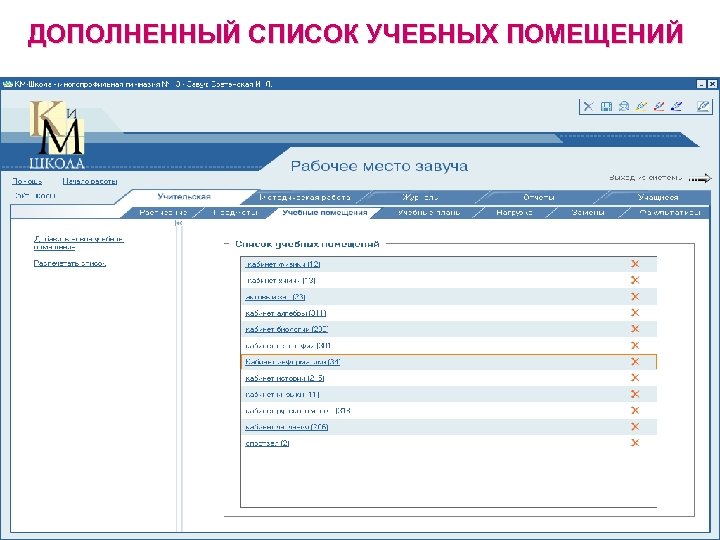Open the 'кабинет физики (12)' entry

click(282, 264)
